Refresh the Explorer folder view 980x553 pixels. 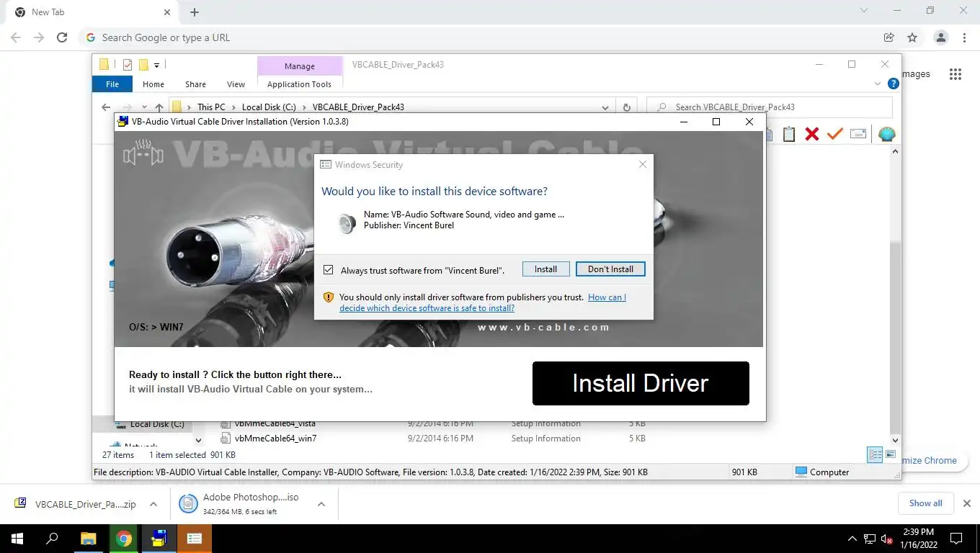[x=626, y=107]
